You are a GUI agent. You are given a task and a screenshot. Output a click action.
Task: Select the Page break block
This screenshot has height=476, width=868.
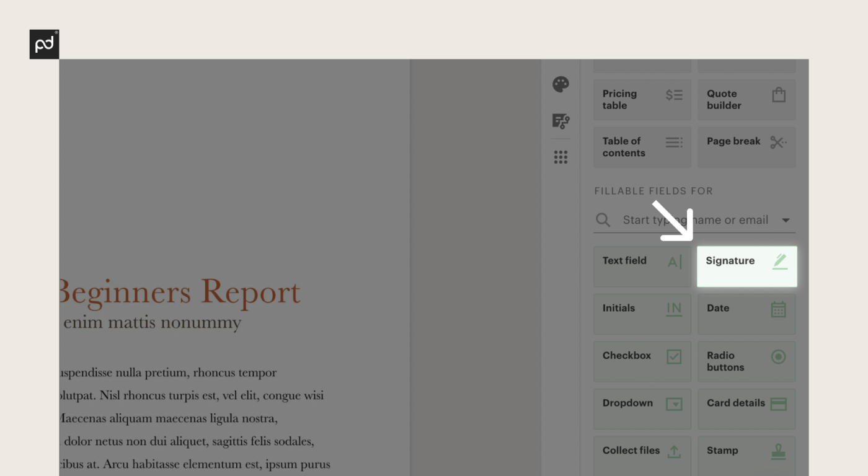click(x=746, y=147)
